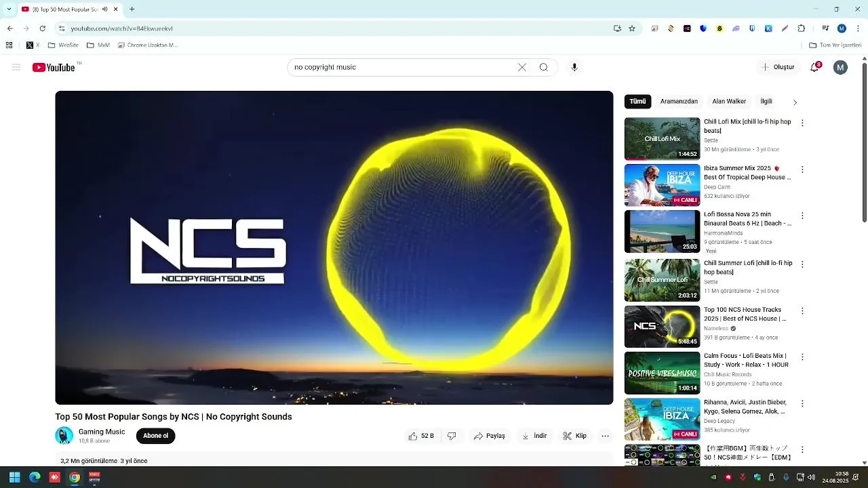
Task: Dislike the video with thumbs down
Action: (x=452, y=436)
